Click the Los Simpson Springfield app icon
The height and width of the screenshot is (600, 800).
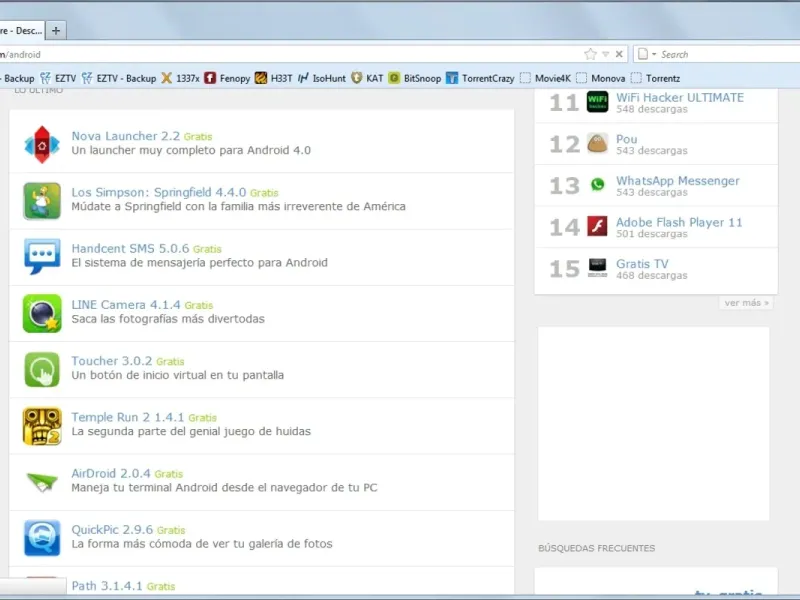(x=42, y=201)
